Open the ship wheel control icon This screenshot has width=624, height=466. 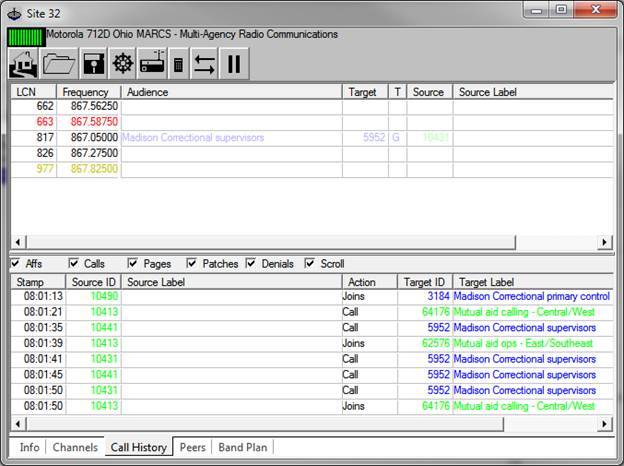(124, 64)
